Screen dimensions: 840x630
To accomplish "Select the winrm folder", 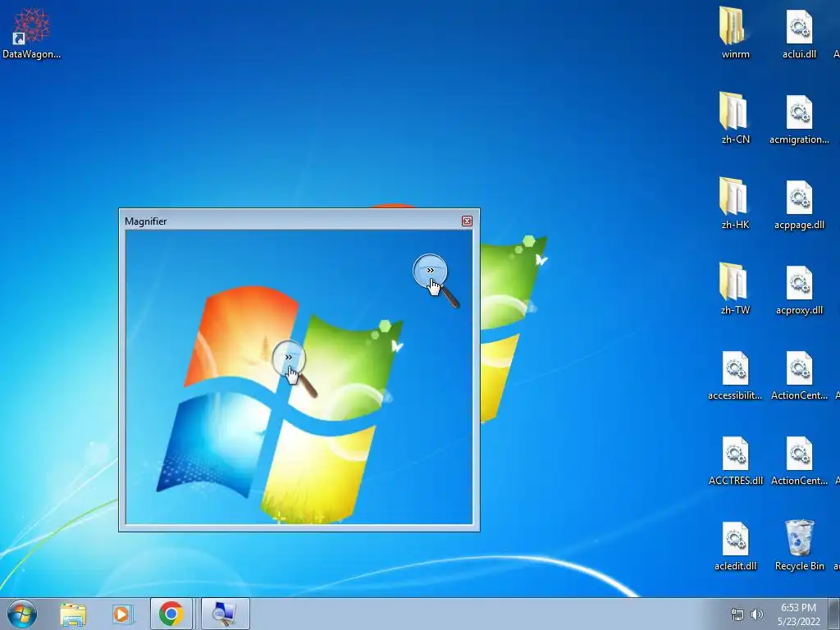I will pos(735,33).
